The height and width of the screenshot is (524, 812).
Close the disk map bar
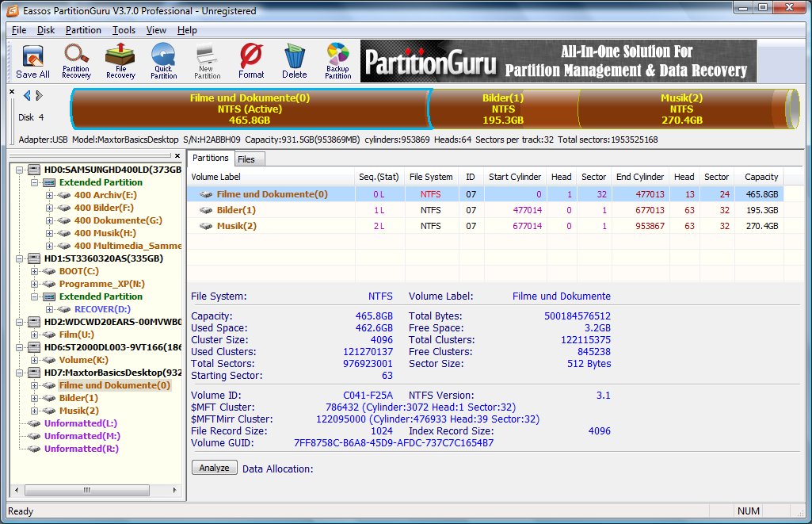pyautogui.click(x=12, y=91)
